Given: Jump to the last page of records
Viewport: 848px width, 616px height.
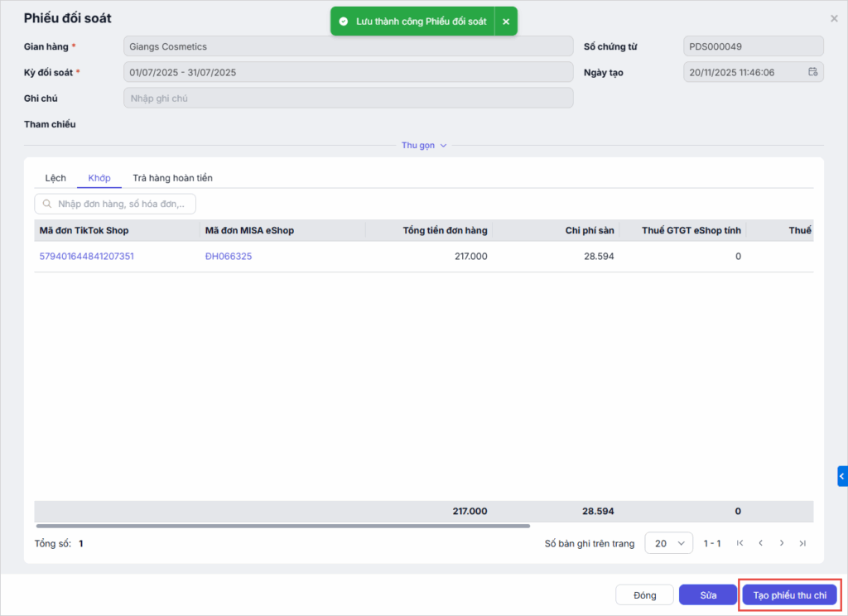Looking at the screenshot, I should click(802, 543).
